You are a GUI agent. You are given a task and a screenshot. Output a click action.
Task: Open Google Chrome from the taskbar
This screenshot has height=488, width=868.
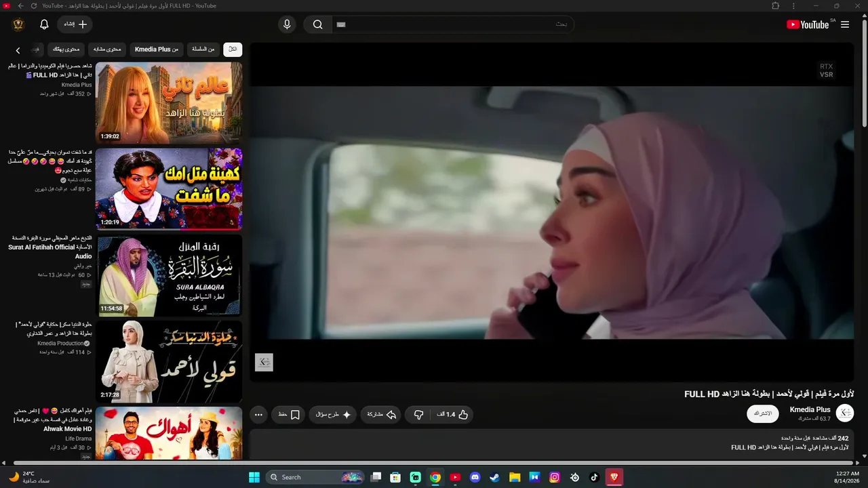pos(435,477)
